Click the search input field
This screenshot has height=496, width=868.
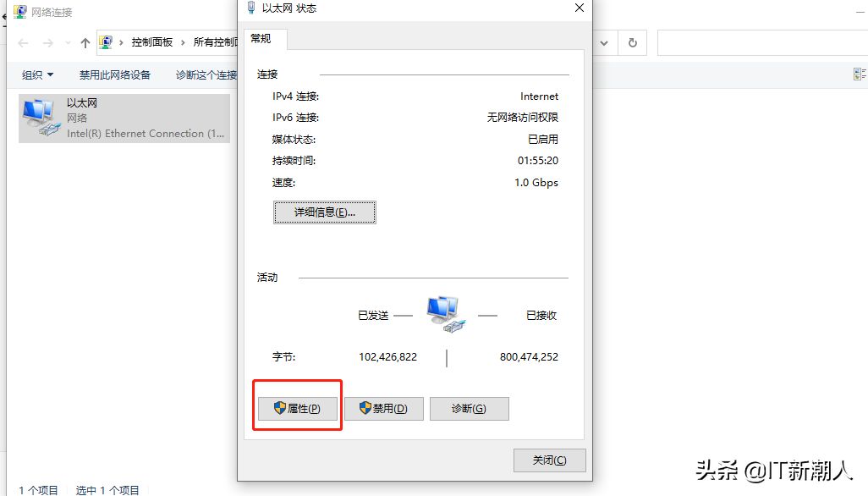coord(762,43)
